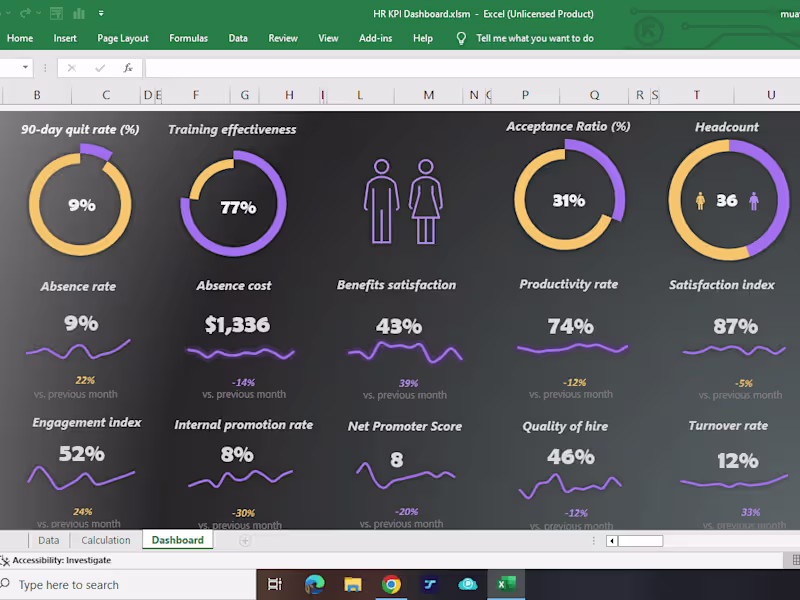The height and width of the screenshot is (600, 800).
Task: Select column B header
Action: pyautogui.click(x=37, y=95)
